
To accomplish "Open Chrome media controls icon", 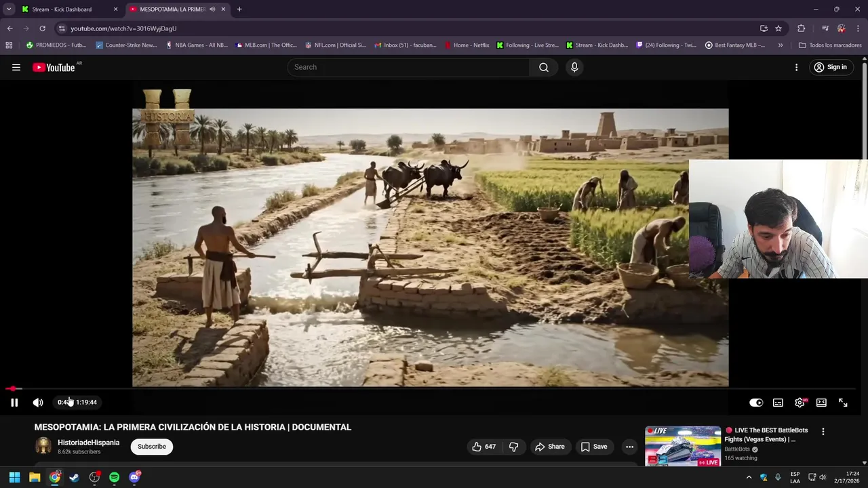I will pos(825,28).
